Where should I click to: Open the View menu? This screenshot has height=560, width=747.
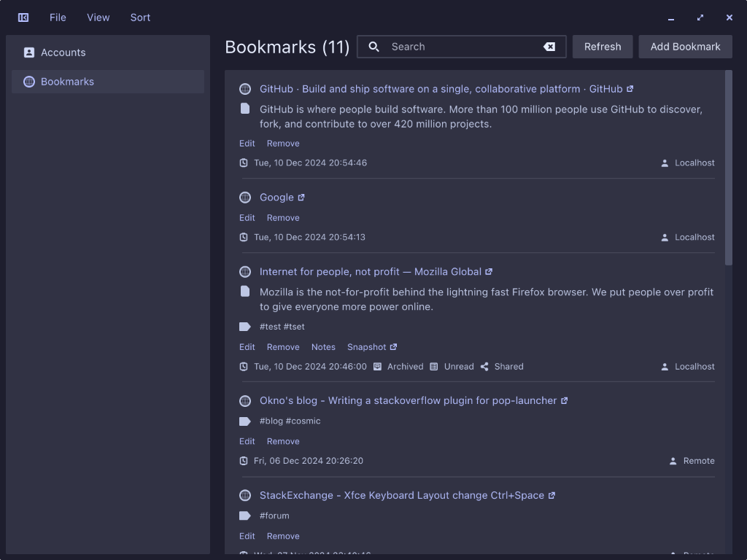click(x=98, y=17)
